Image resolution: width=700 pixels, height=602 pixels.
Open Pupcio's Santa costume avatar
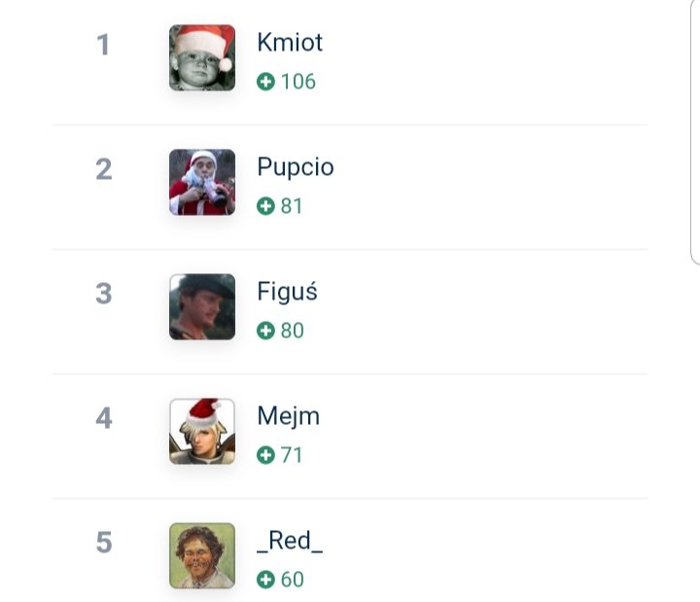[202, 182]
